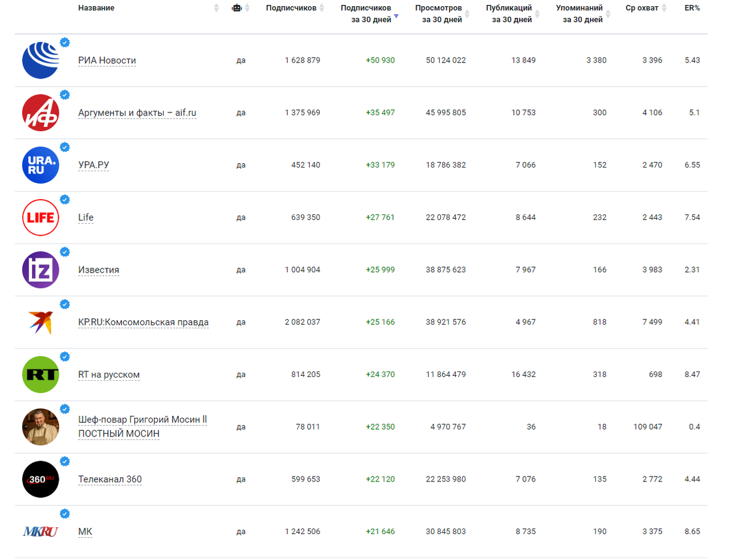This screenshot has width=742, height=560.
Task: Open the Телеканал 360 logo
Action: tap(40, 479)
